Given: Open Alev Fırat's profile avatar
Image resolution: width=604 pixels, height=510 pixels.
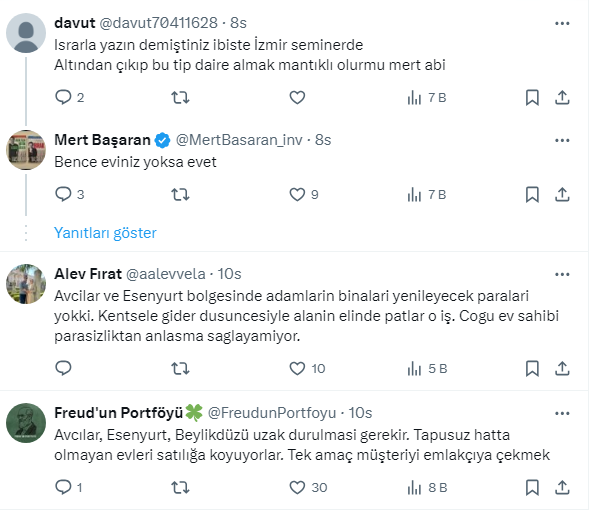Looking at the screenshot, I should 26,284.
